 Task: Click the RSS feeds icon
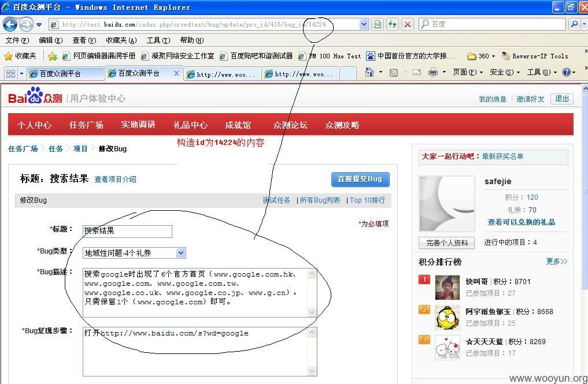click(x=393, y=72)
